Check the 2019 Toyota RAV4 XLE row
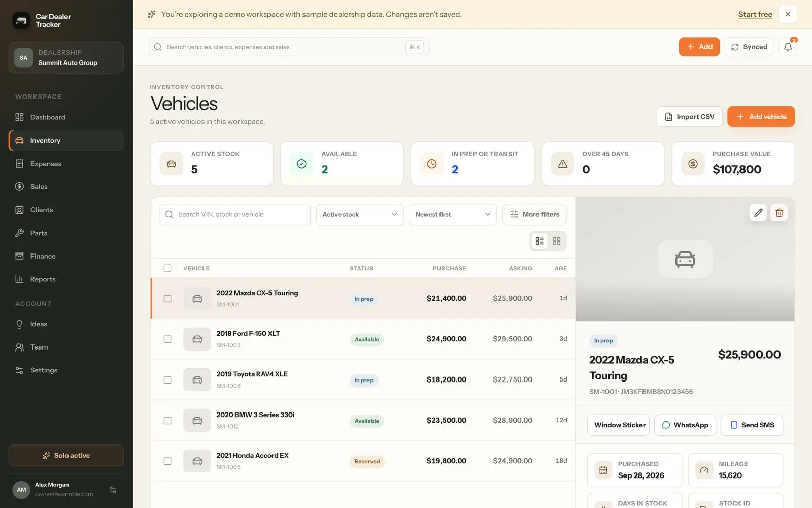 [x=167, y=380]
